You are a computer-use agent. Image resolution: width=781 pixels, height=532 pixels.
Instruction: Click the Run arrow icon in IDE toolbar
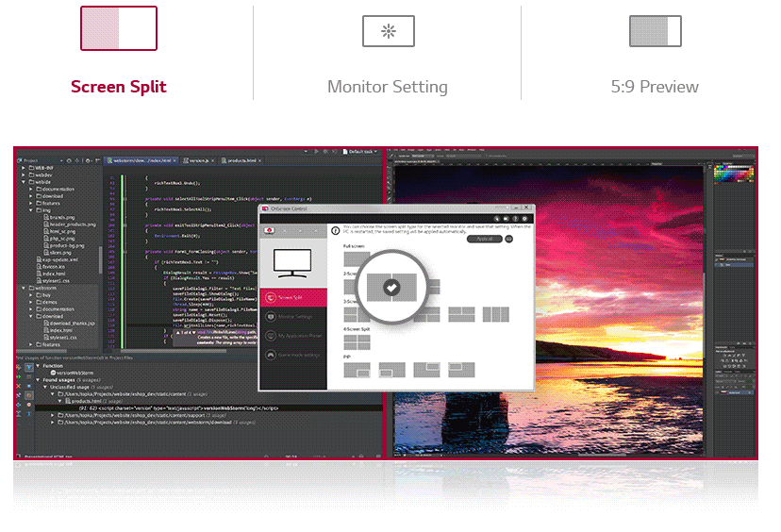[316, 152]
